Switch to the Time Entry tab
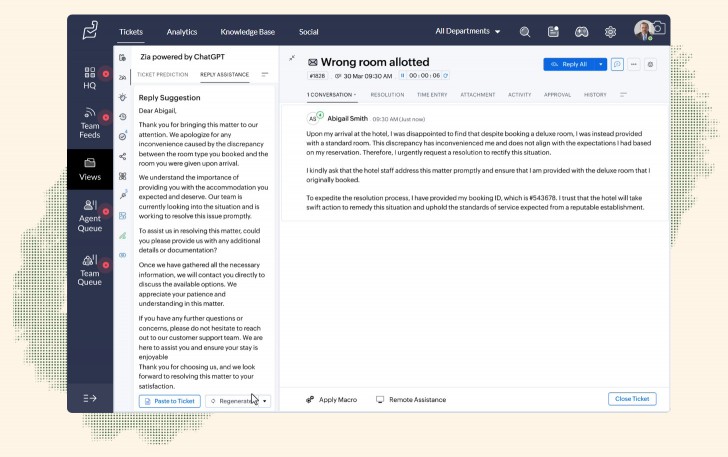Viewport: 728px width, 457px height. [x=432, y=95]
